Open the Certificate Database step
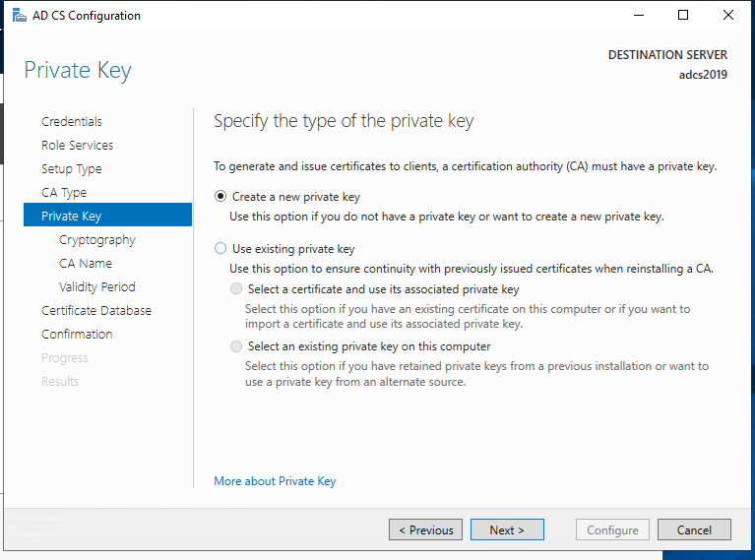The height and width of the screenshot is (560, 755). coord(96,311)
